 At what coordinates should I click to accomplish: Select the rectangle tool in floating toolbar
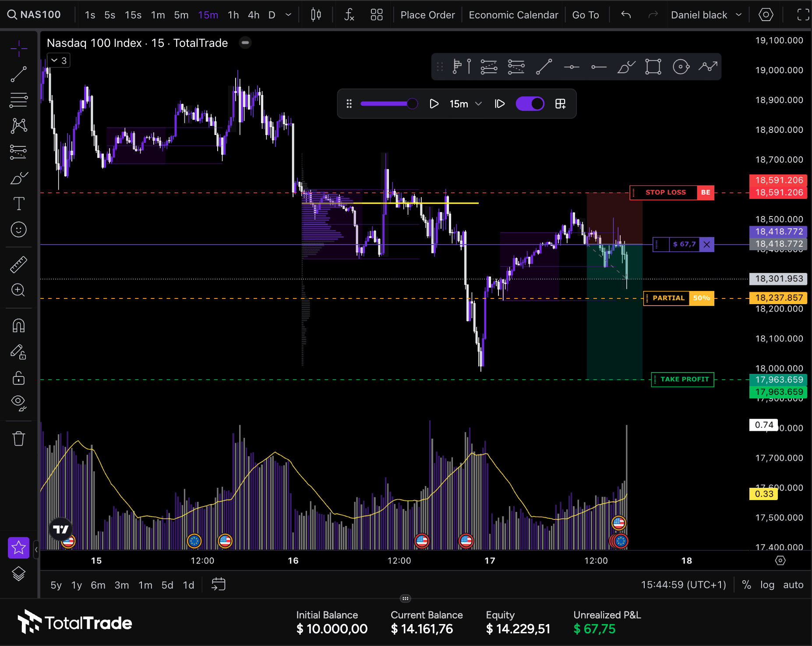tap(653, 67)
